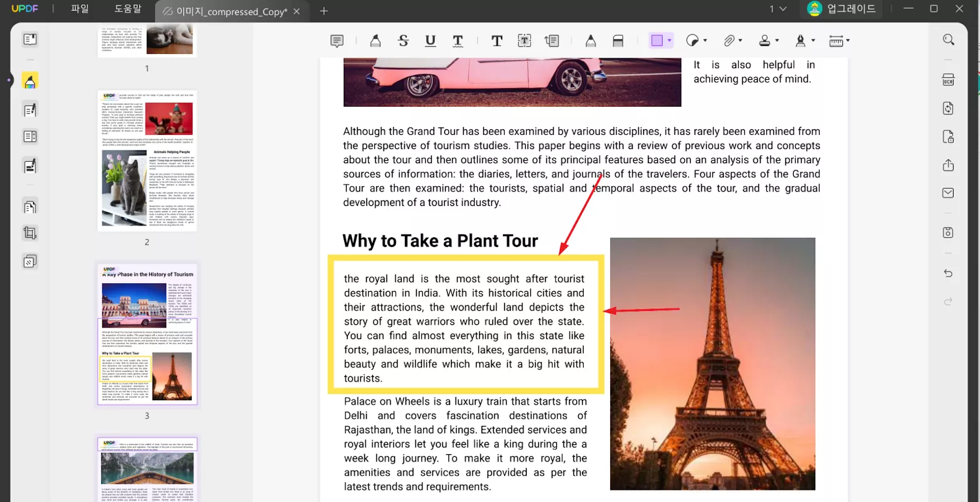Image resolution: width=980 pixels, height=502 pixels.
Task: Expand the signature tool dropdown arrow
Action: pyautogui.click(x=813, y=40)
